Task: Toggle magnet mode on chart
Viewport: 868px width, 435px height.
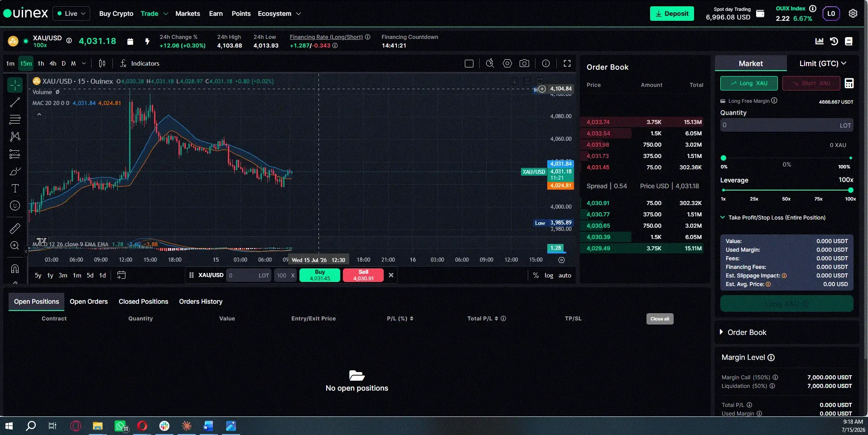Action: point(15,269)
